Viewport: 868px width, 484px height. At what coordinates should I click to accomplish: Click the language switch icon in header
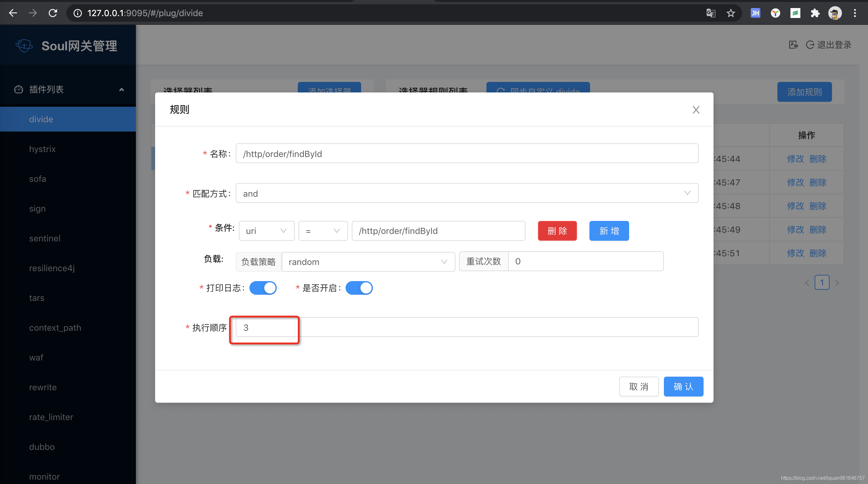tap(794, 44)
